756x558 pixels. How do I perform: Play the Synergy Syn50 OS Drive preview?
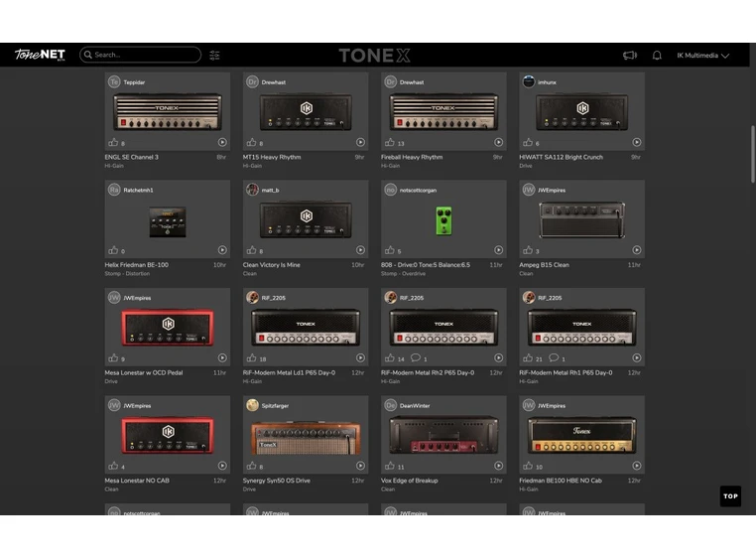[361, 466]
